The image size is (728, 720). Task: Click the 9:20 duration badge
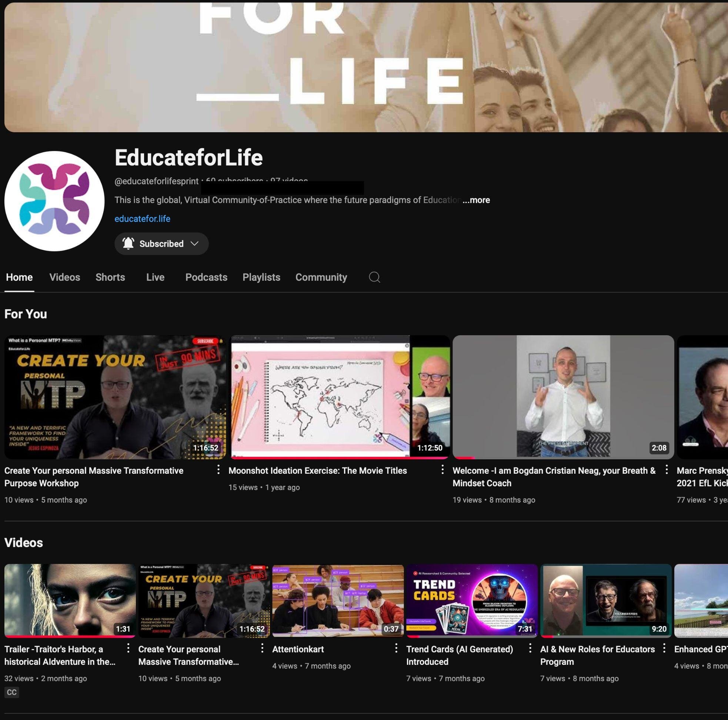[659, 629]
